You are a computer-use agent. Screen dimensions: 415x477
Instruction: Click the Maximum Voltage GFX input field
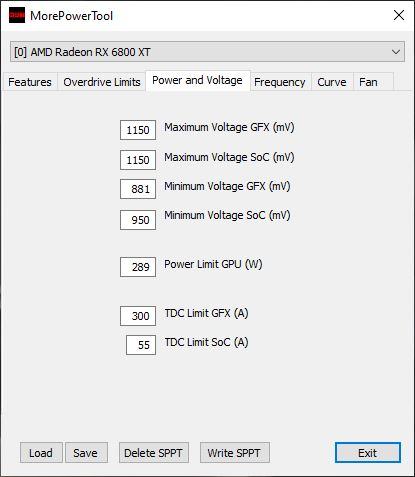[138, 130]
